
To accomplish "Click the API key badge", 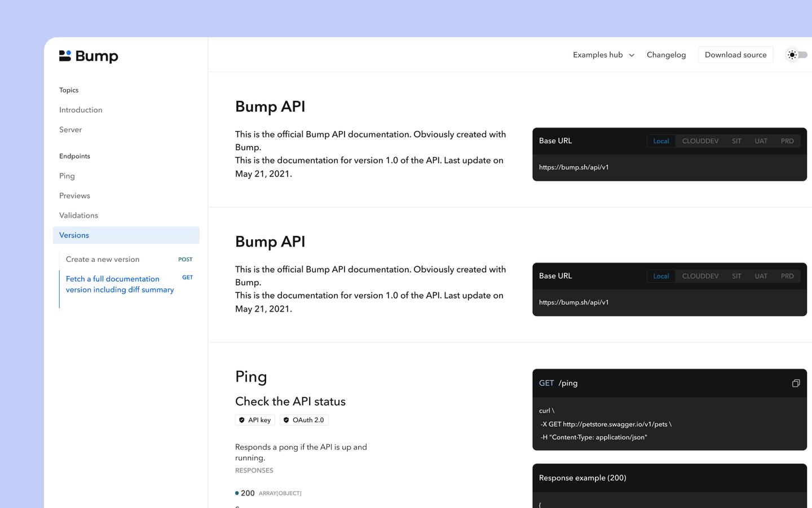I will [255, 420].
